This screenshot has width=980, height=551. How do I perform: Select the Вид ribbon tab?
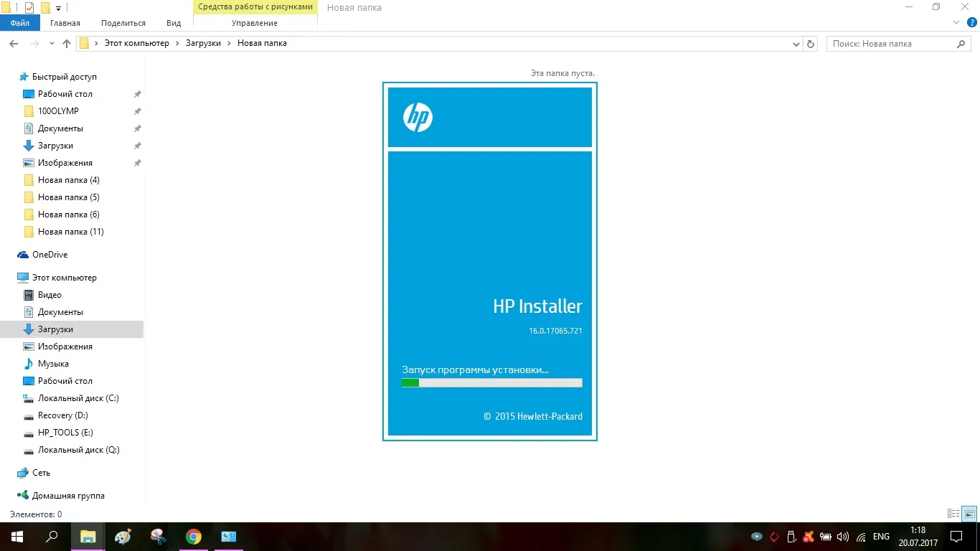[x=174, y=23]
